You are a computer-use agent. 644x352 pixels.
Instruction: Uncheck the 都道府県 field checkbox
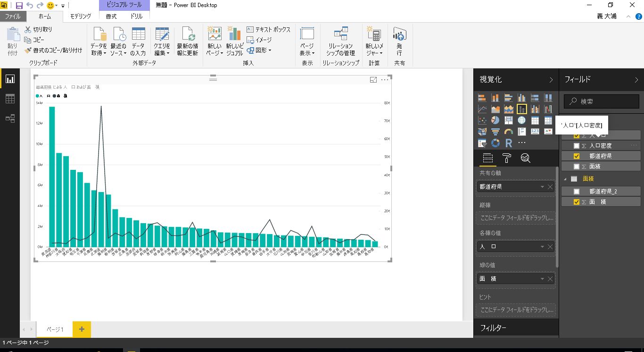tap(577, 156)
